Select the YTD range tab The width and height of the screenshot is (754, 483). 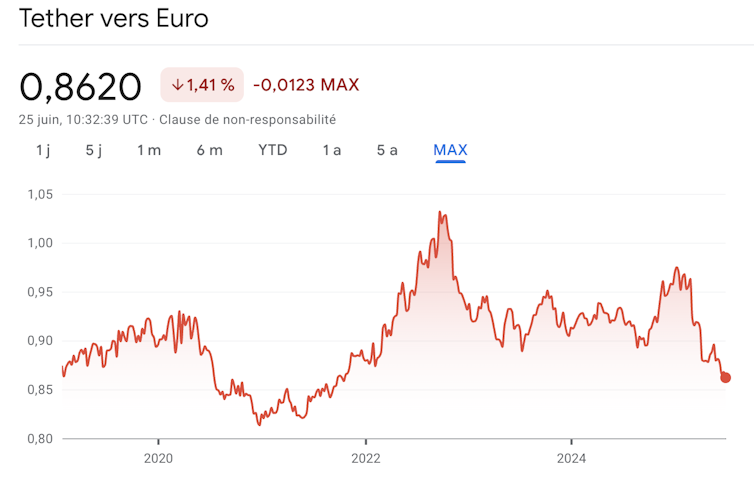click(x=272, y=150)
